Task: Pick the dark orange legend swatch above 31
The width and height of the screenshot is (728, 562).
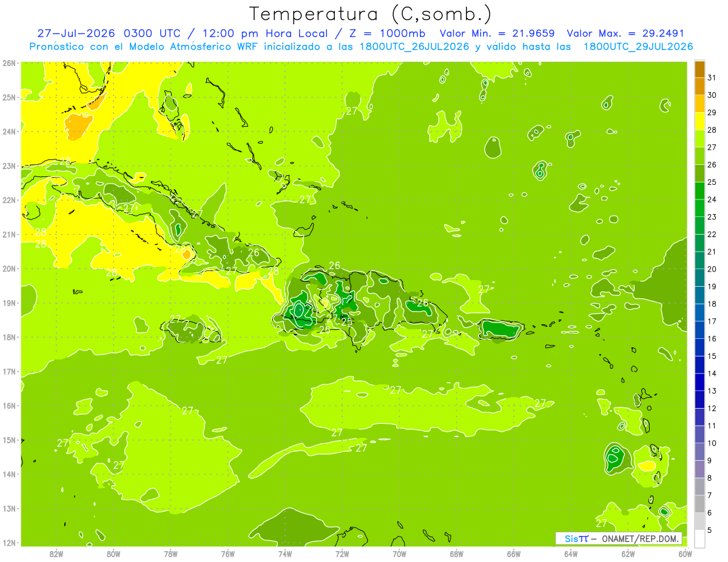Action: (699, 69)
